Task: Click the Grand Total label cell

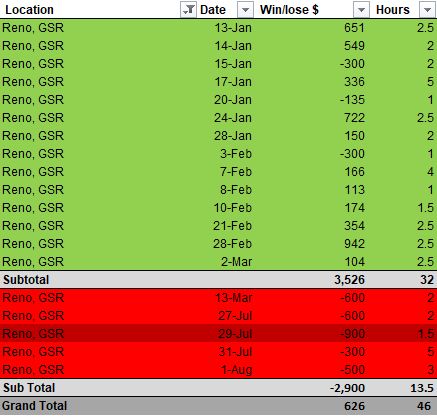Action: (34, 406)
